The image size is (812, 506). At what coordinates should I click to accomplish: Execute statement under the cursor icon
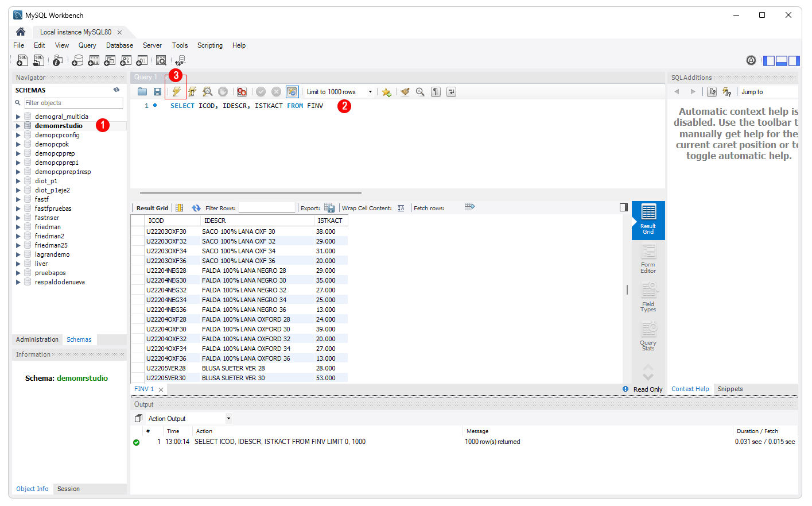coord(192,92)
